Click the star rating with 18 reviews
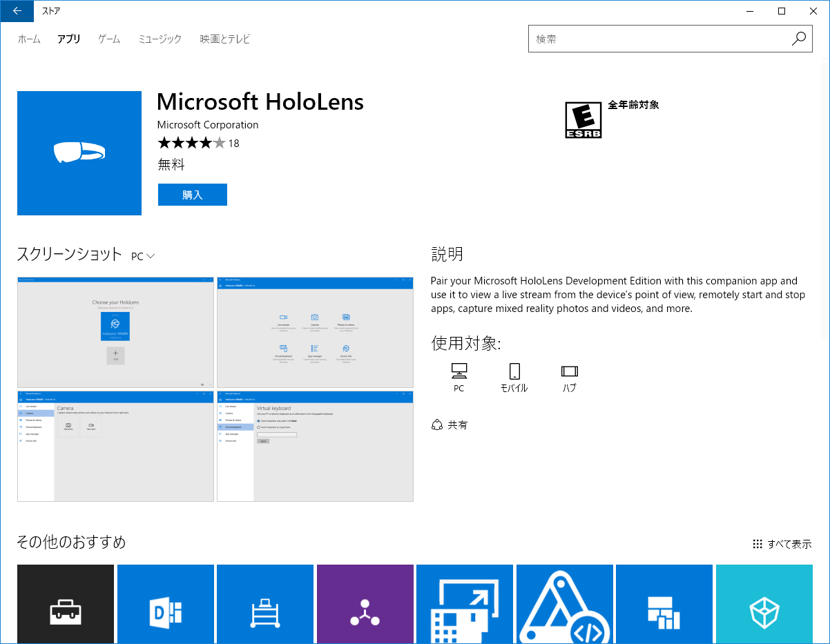 pyautogui.click(x=198, y=143)
